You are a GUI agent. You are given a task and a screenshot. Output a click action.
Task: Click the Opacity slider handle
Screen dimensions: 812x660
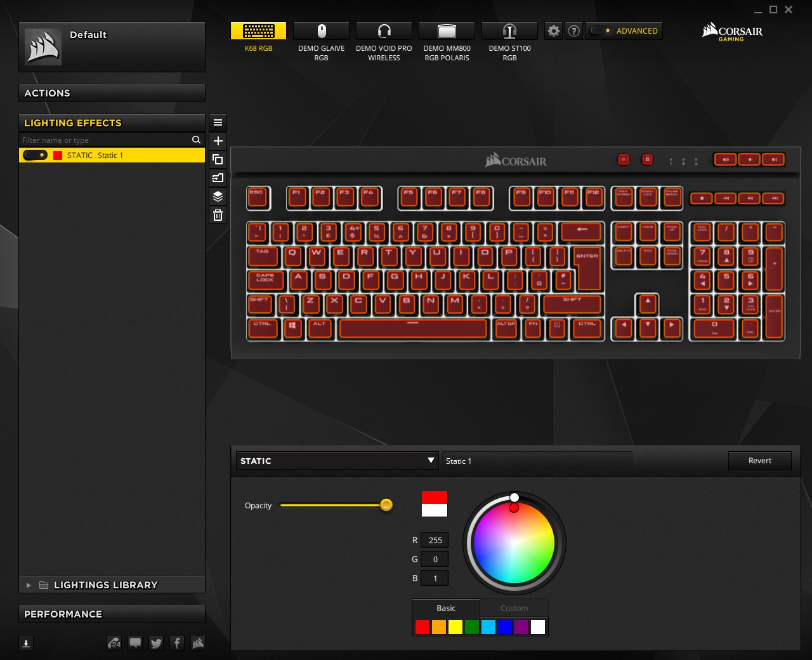(x=386, y=505)
